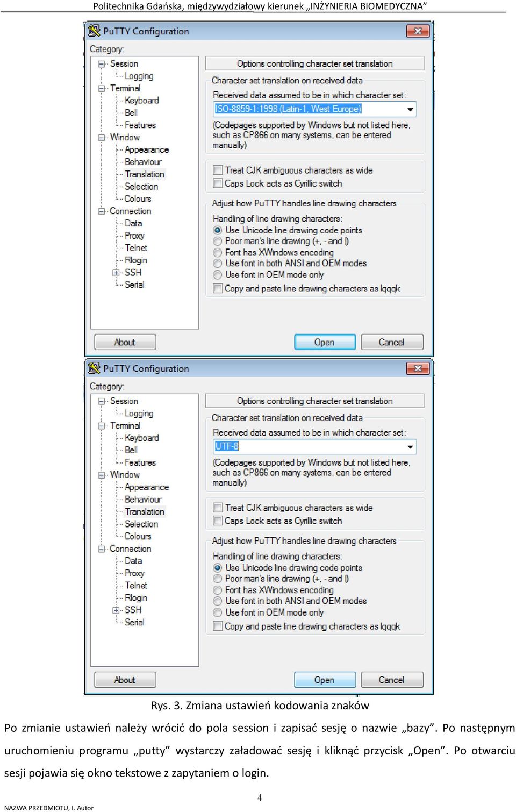This screenshot has width=516, height=812.
Task: Select Translation in upper window tree
Action: pos(144,174)
